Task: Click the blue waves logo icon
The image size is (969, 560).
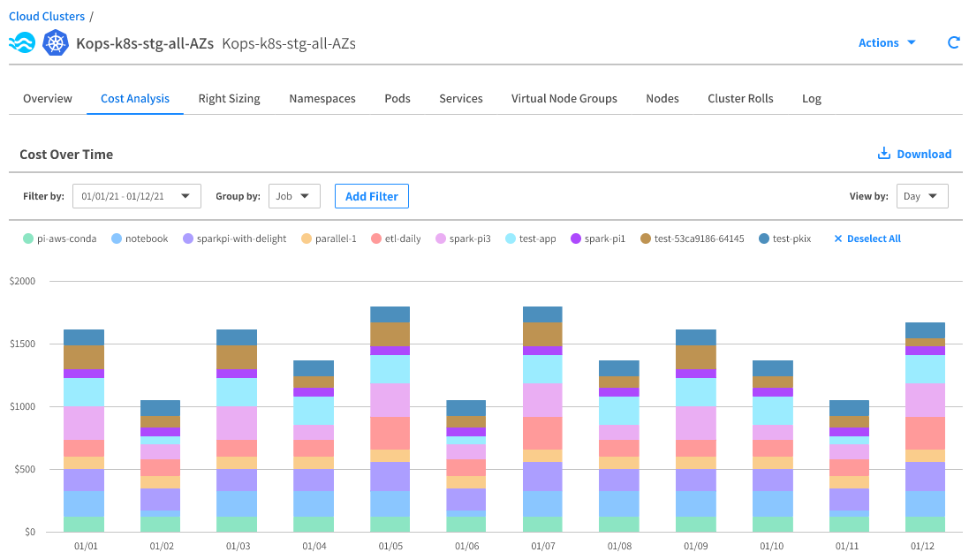Action: [22, 43]
